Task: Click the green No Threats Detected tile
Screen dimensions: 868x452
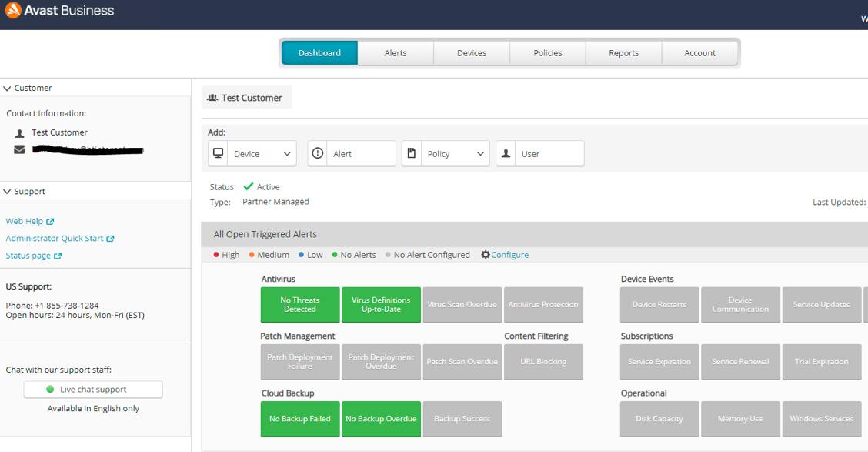Action: (x=300, y=305)
